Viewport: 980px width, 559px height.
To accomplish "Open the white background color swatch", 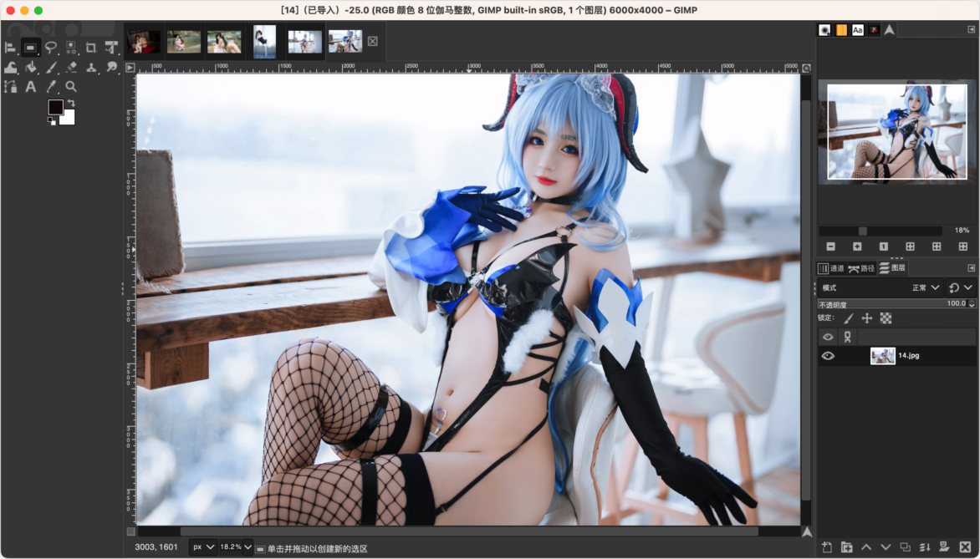I will pos(69,119).
